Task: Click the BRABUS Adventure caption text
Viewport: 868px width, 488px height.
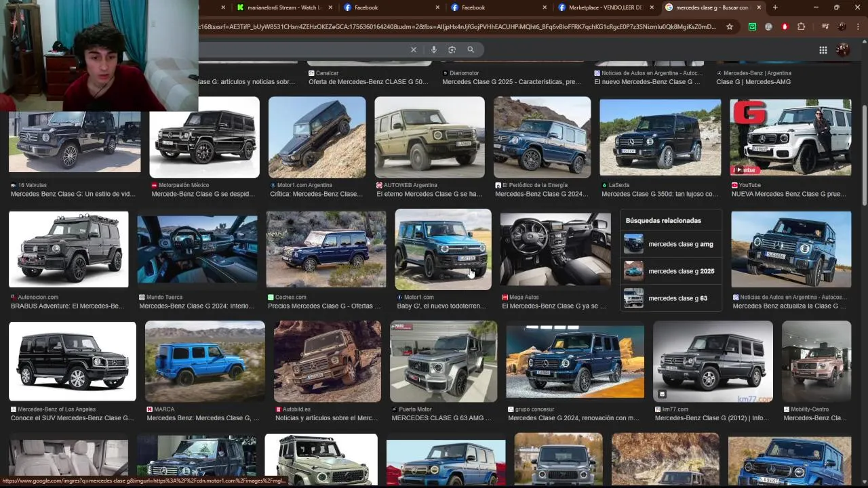Action: [68, 306]
